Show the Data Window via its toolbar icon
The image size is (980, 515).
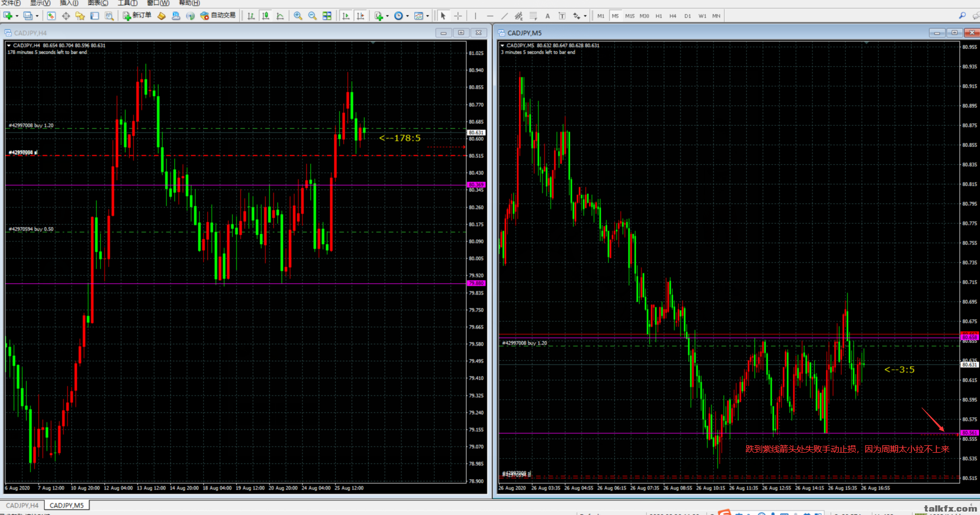(66, 16)
